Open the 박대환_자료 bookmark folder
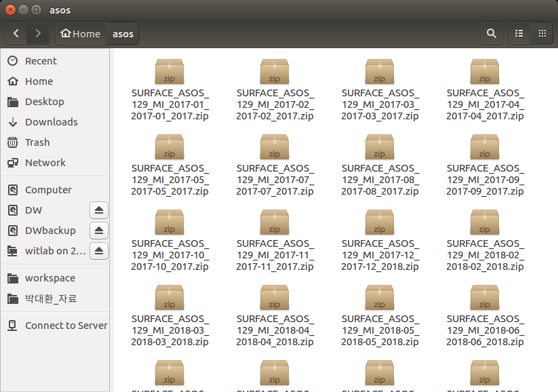This screenshot has width=558, height=392. click(55, 298)
